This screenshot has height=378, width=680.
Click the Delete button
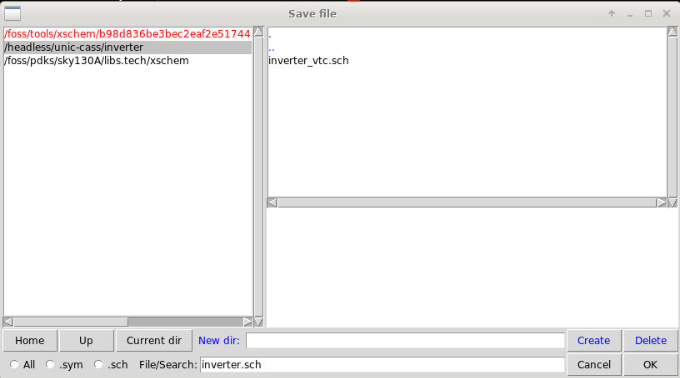coord(651,340)
